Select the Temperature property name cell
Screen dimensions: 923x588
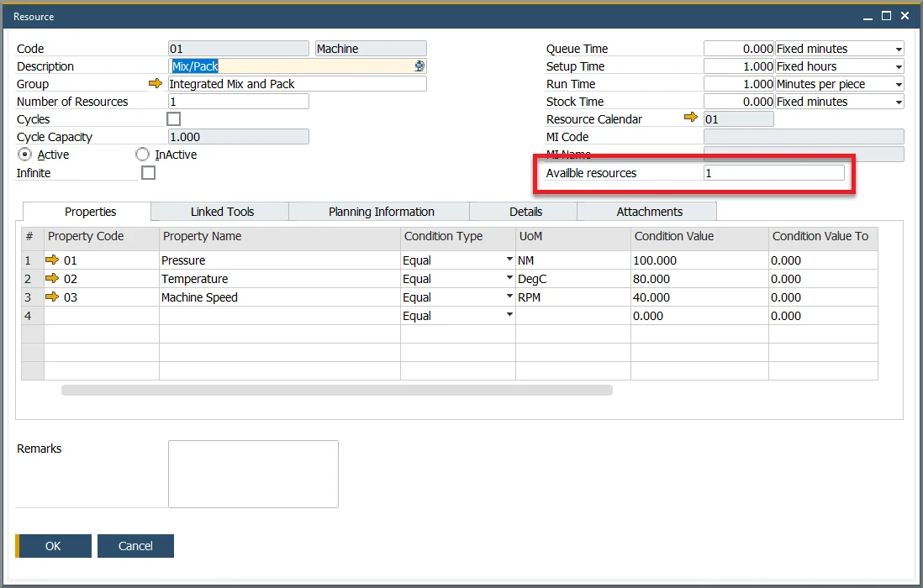click(280, 279)
